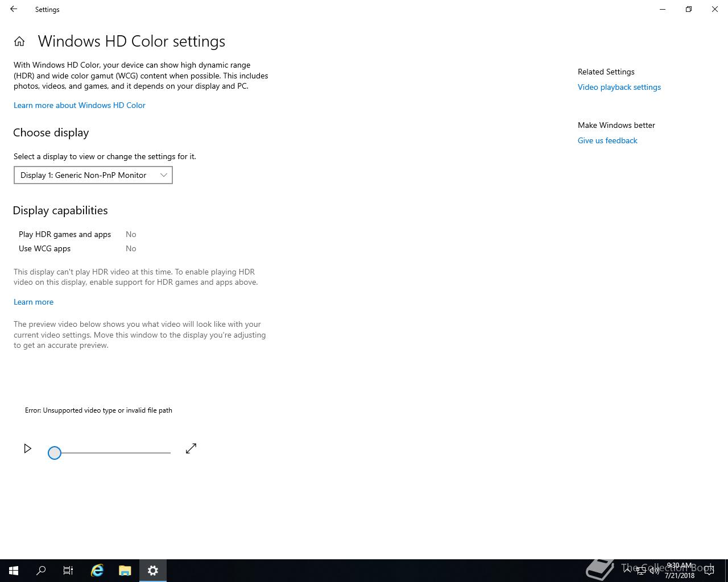
Task: Open the Settings home icon
Action: 19,41
